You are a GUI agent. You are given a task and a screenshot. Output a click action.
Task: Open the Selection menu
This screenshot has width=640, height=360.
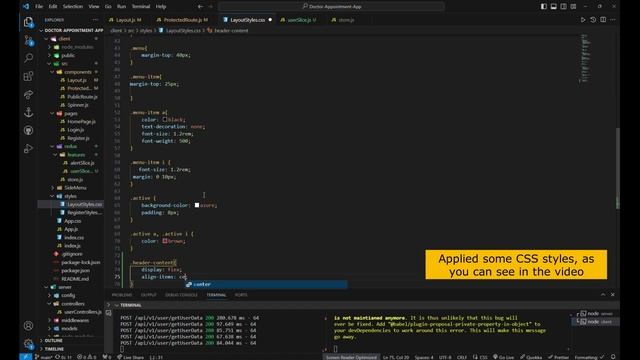coord(73,7)
